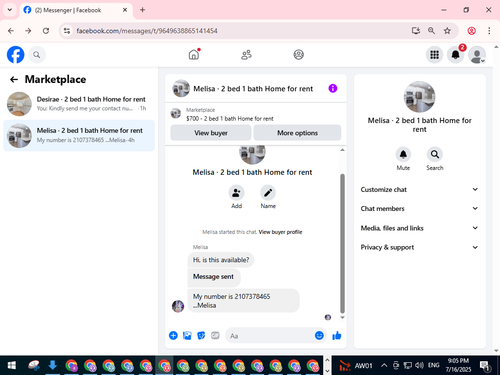500x375 pixels.
Task: Open the site information icon in address bar
Action: (x=67, y=31)
